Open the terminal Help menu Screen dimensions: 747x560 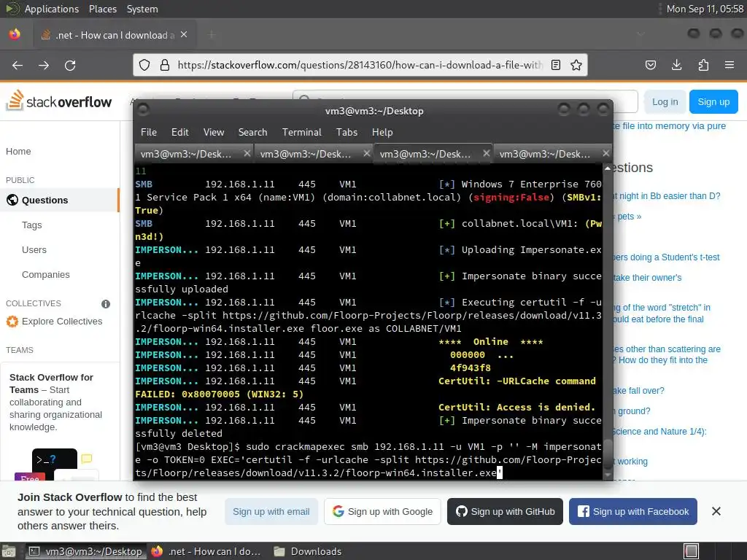pyautogui.click(x=382, y=133)
